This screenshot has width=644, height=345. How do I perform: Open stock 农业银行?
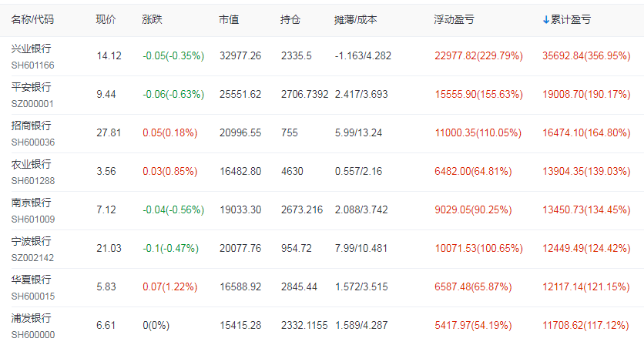coord(32,164)
